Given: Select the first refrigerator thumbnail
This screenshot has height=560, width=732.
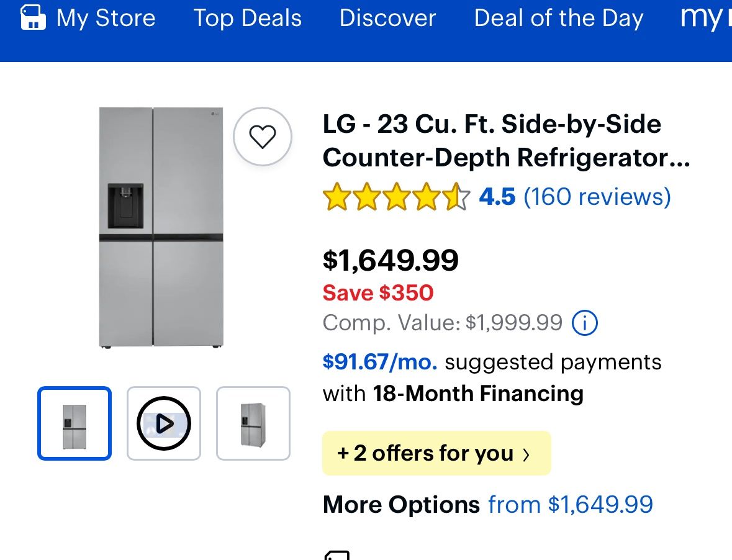Looking at the screenshot, I should coord(75,423).
